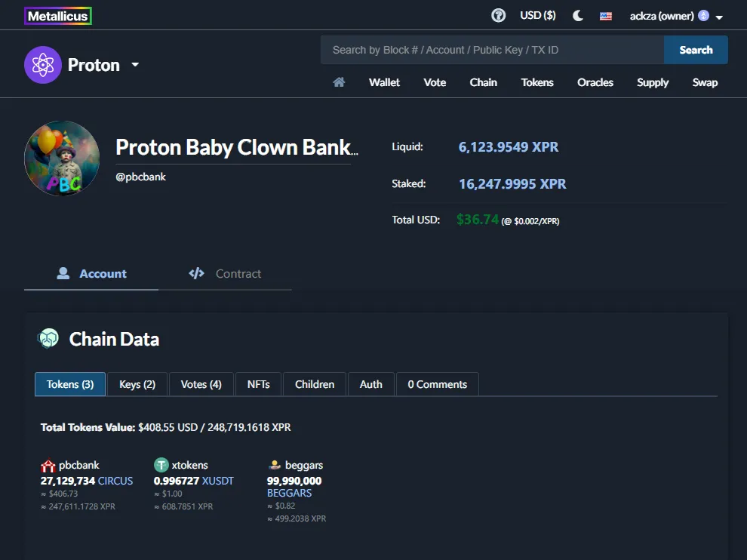Select the Tokens (3) tab
747x560 pixels.
pyautogui.click(x=70, y=384)
